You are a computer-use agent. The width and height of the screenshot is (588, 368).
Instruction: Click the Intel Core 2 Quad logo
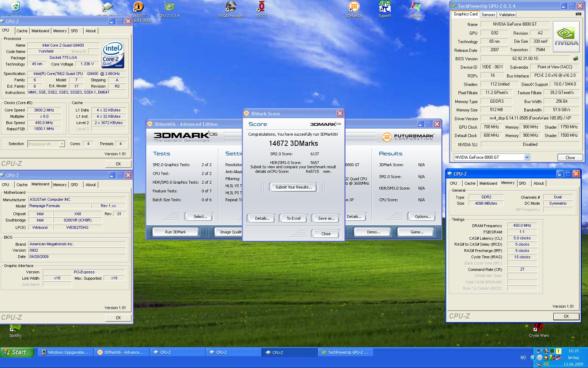point(113,55)
